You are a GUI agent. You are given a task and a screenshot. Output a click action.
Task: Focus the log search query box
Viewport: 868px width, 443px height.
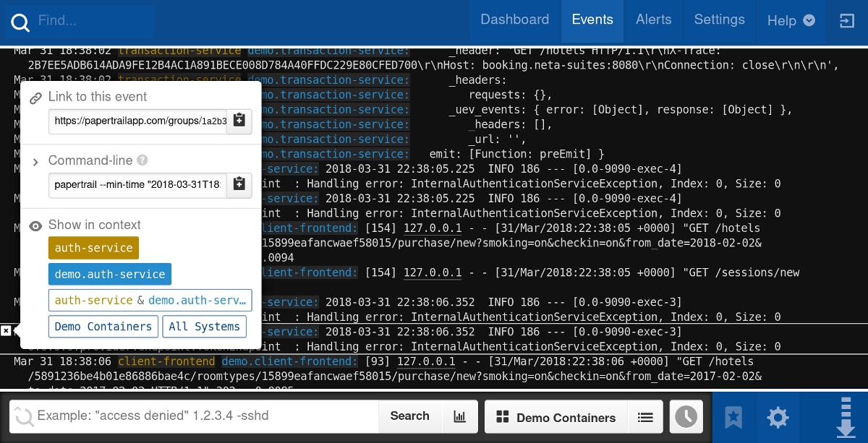coord(194,416)
